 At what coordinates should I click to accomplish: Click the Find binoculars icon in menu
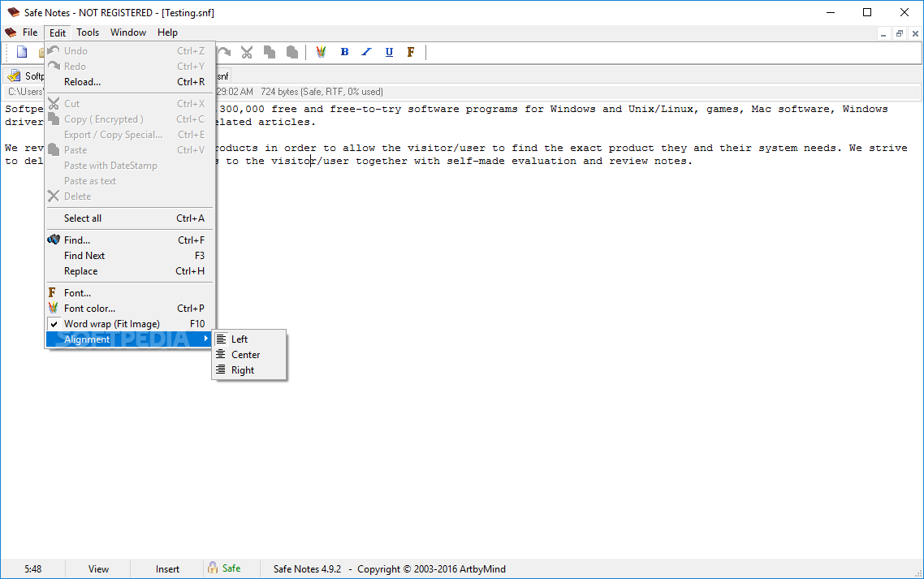click(54, 240)
